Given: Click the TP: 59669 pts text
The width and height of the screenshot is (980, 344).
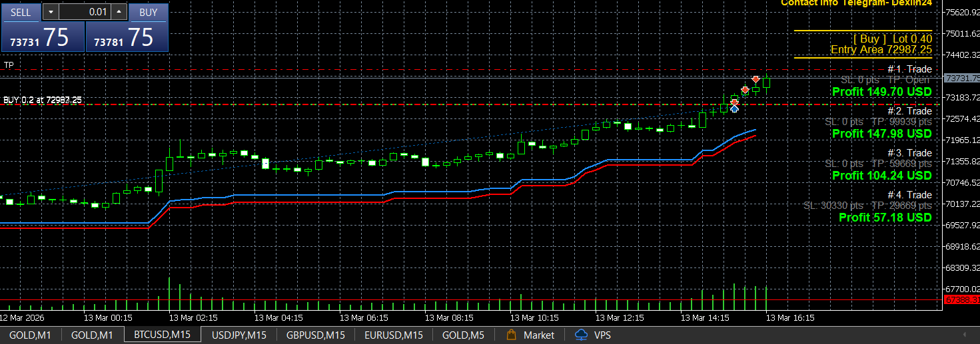Looking at the screenshot, I should 901,164.
